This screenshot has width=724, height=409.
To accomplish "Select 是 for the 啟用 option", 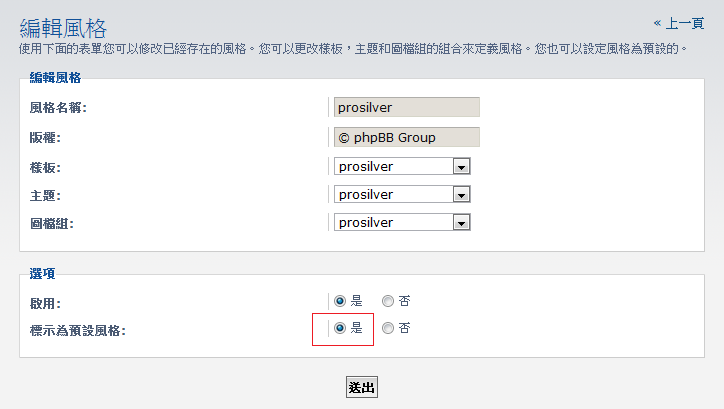I will coord(340,300).
